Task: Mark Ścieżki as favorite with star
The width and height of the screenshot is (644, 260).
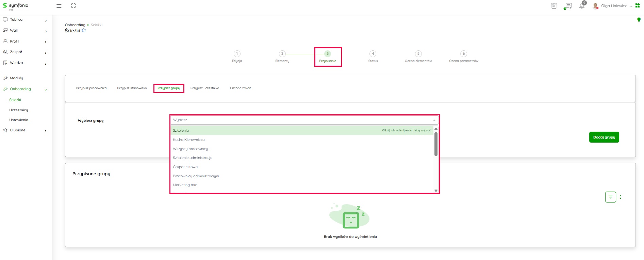Action: 84,31
